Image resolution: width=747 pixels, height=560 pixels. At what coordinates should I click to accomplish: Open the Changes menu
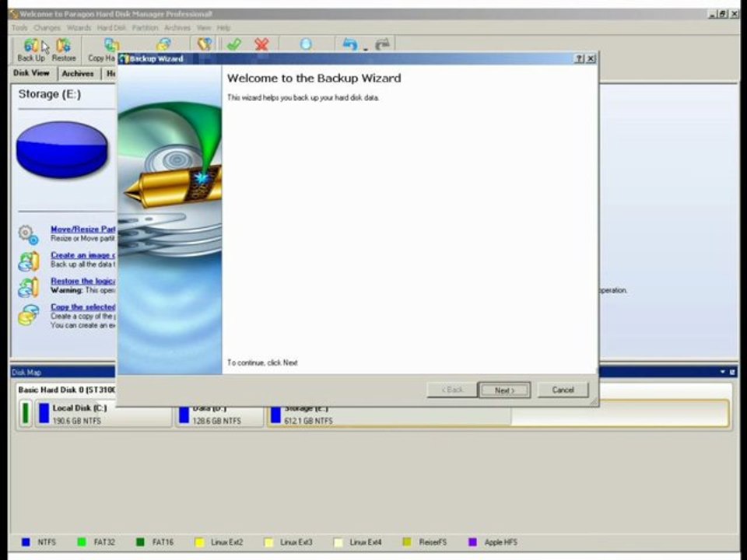click(47, 28)
